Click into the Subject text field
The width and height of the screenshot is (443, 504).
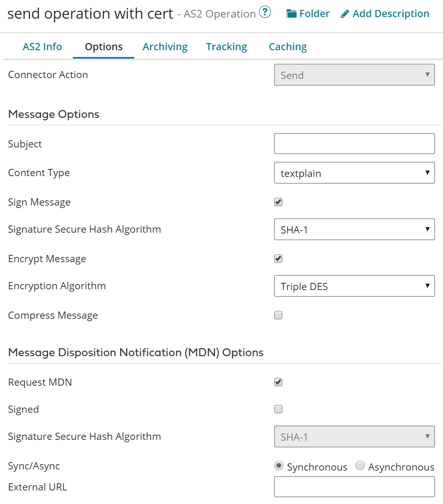coord(354,144)
